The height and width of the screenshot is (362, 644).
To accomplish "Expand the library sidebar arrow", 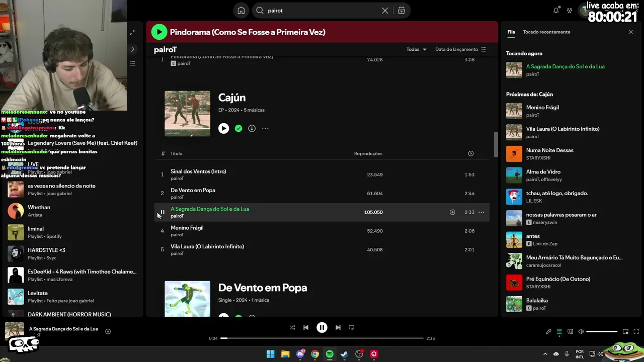I will [132, 49].
